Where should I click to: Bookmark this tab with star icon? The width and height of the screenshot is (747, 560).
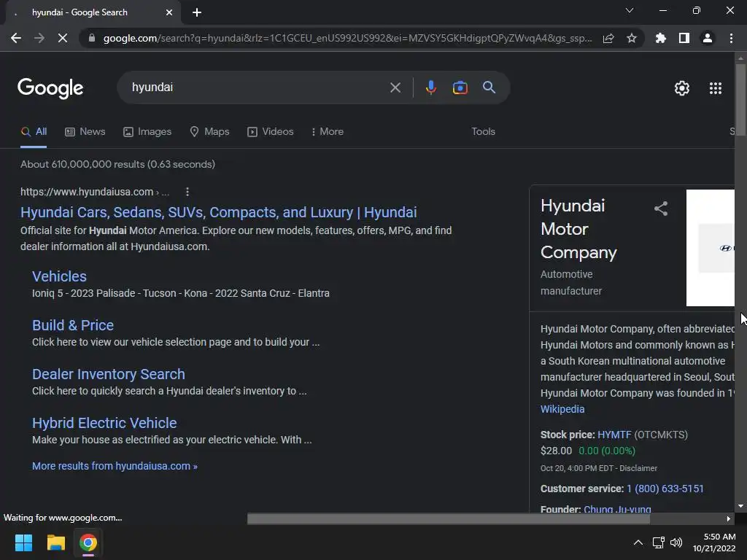(x=632, y=38)
